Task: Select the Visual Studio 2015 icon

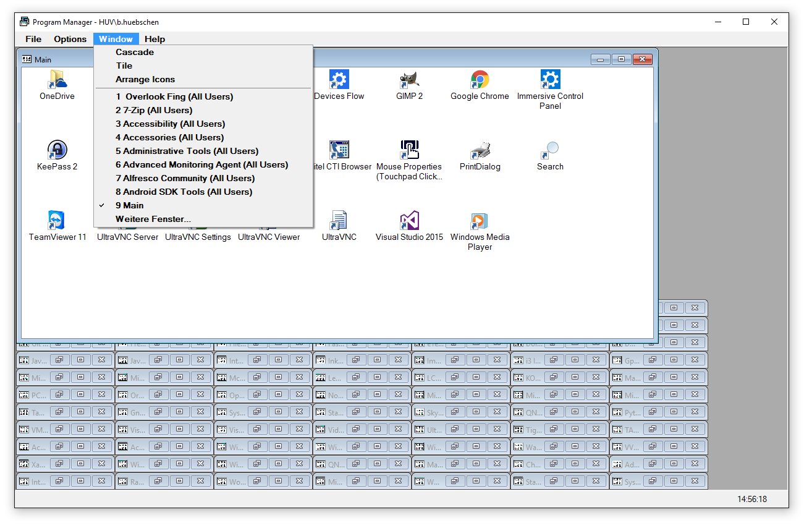Action: [x=409, y=220]
